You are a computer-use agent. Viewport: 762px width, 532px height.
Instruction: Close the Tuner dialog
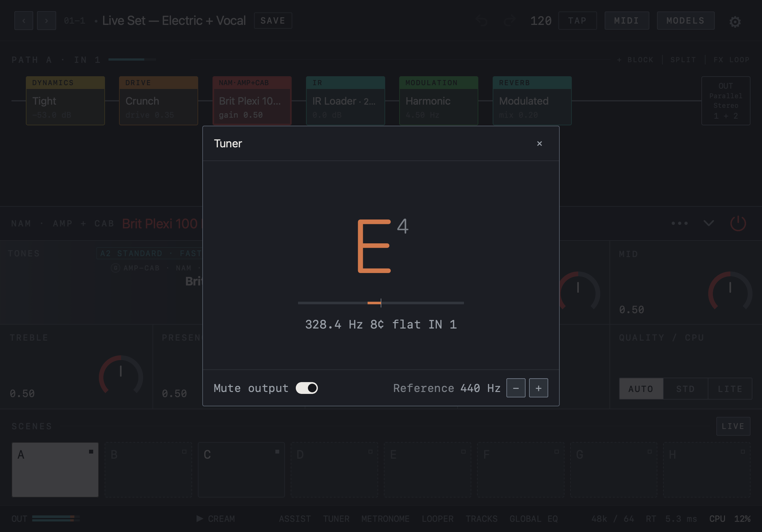(x=539, y=144)
